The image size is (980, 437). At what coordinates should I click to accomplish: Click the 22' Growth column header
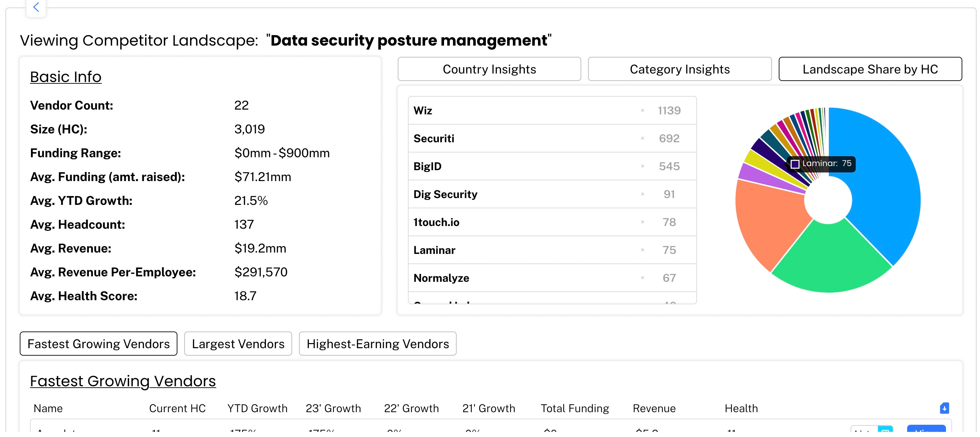(411, 408)
